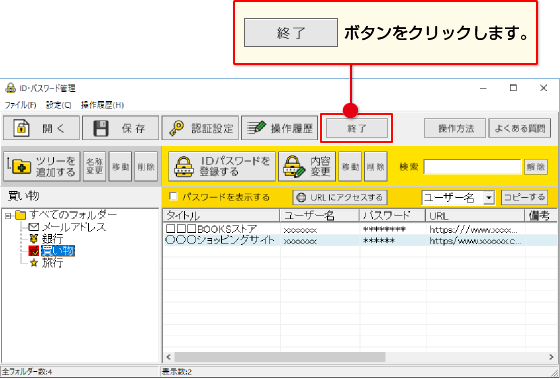
Task: Click ツリーを追加する folder button
Action: click(x=42, y=166)
